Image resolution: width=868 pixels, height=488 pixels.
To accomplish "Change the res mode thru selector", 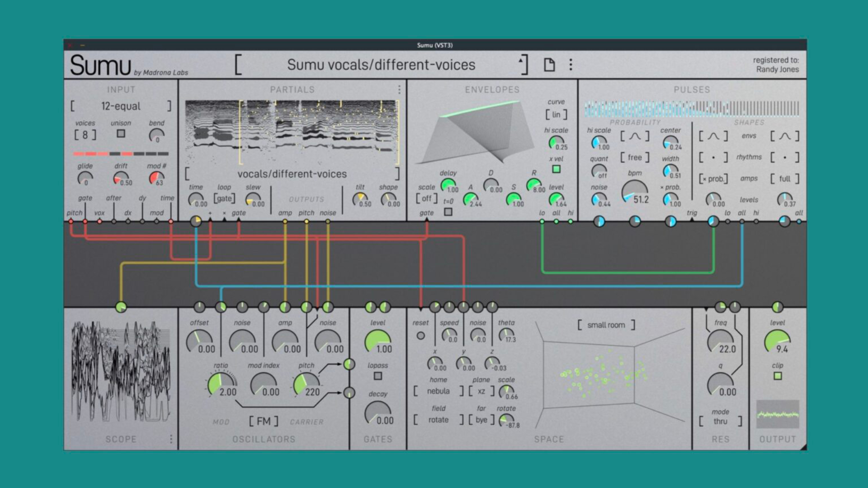I will (720, 421).
